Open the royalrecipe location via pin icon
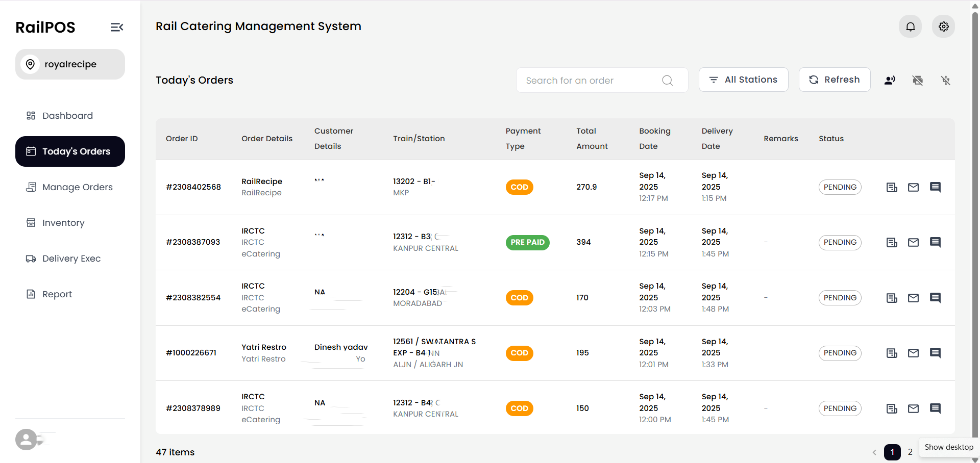 pos(30,64)
